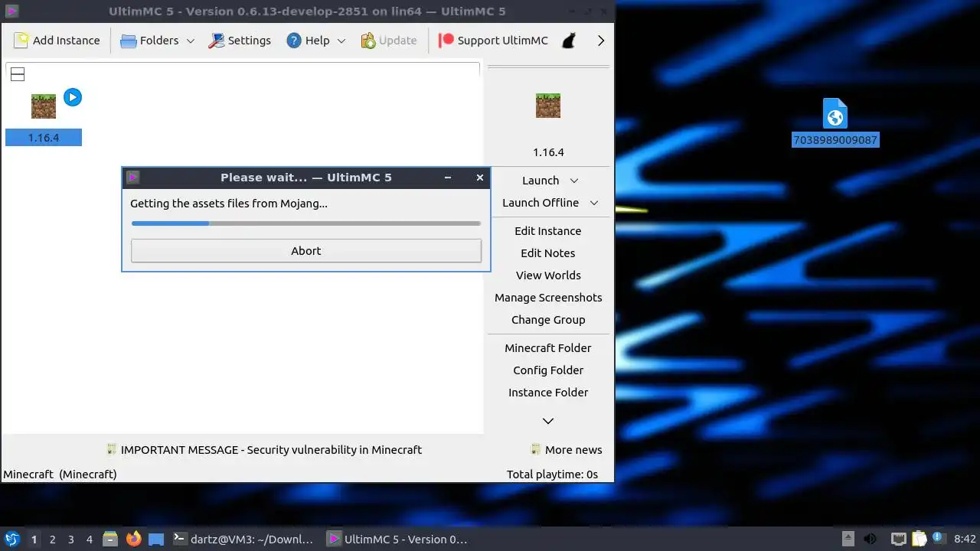
Task: Open file manager from taskbar
Action: click(x=110, y=540)
